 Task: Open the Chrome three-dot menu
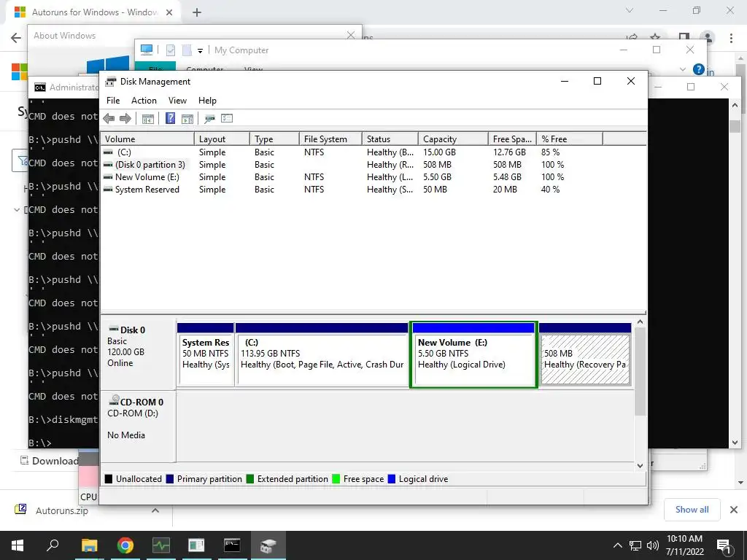(x=731, y=38)
